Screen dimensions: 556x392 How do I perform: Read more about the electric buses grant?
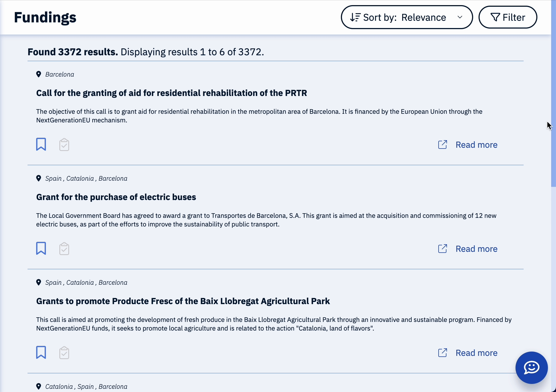pos(476,249)
